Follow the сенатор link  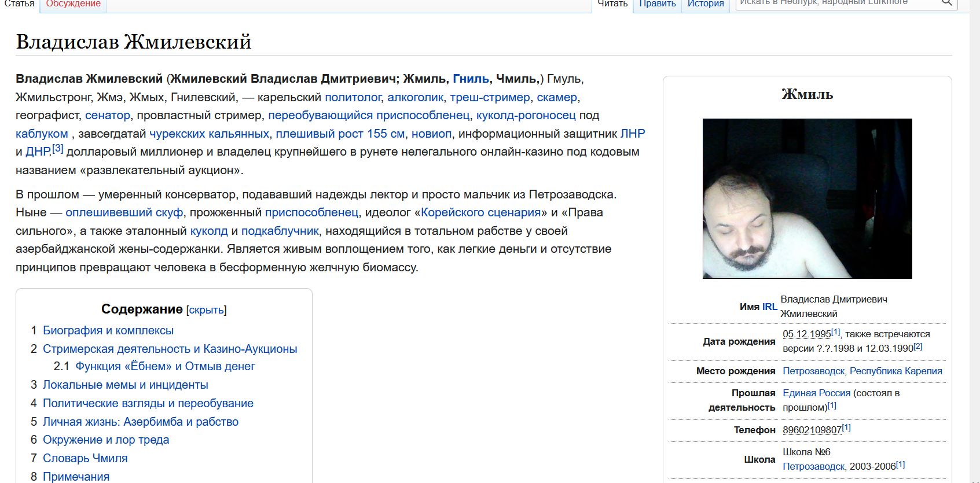(108, 115)
